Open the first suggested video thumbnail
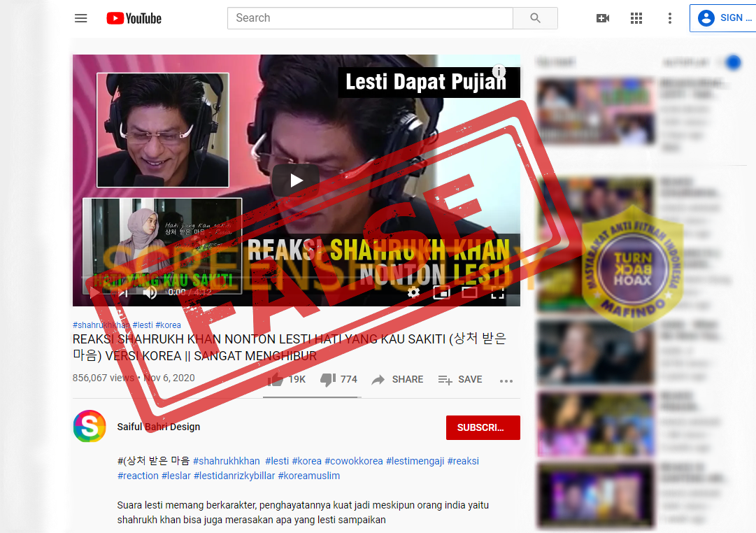756x533 pixels. [596, 111]
